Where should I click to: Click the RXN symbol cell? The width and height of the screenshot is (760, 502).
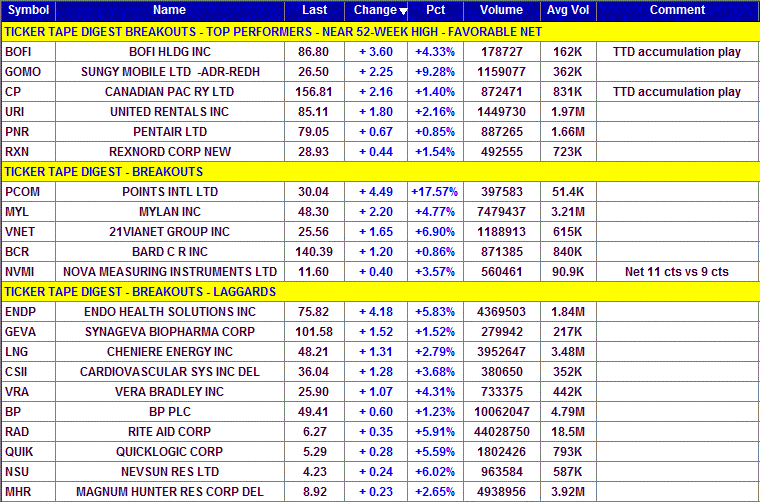[x=28, y=152]
